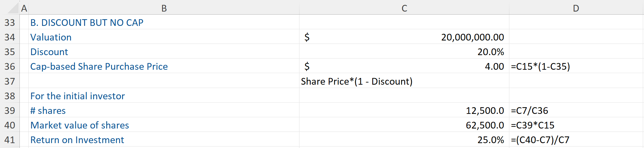Select 'For the initial investor' cell
The height and width of the screenshot is (148, 644).
click(78, 96)
